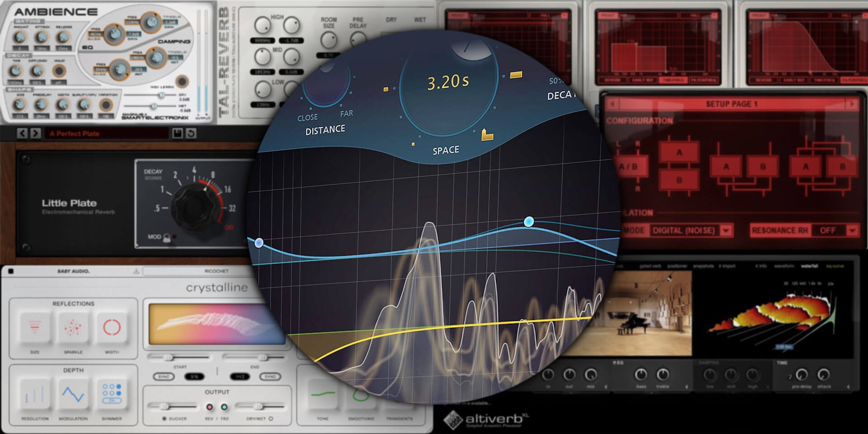Click Altiverb bass EQ knob
The width and height of the screenshot is (868, 434).
[641, 375]
